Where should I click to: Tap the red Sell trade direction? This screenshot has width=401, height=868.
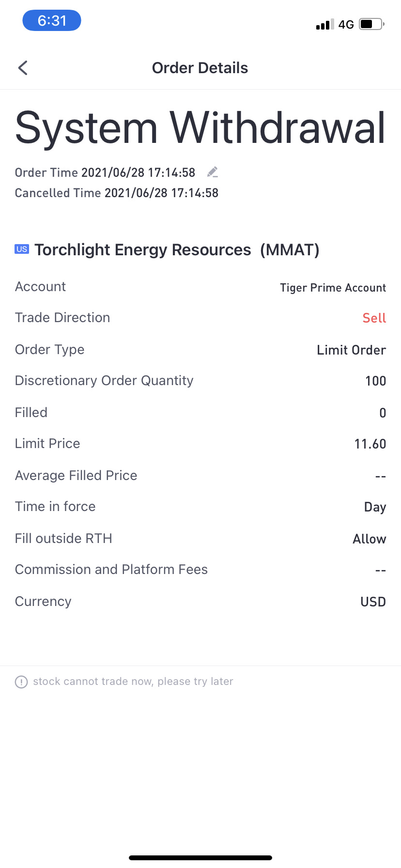[x=374, y=318]
